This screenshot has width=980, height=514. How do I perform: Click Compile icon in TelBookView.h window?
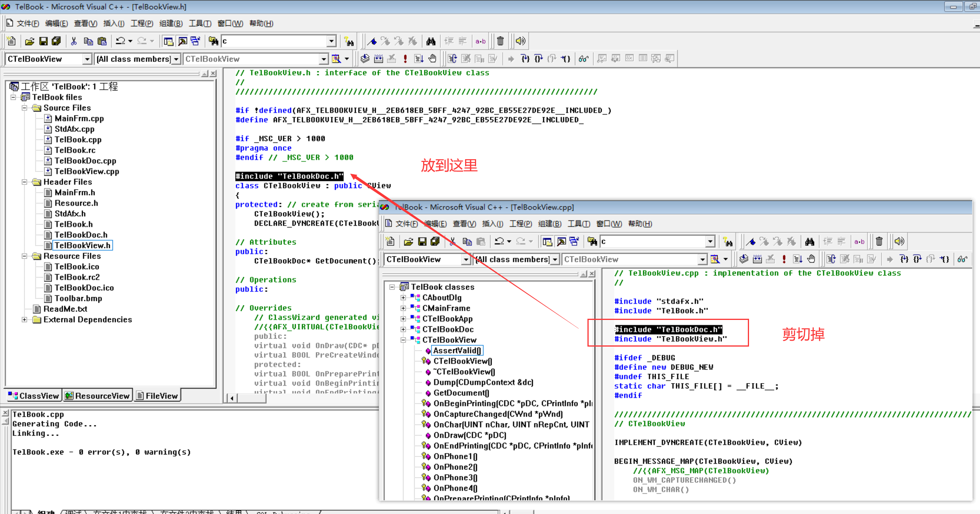click(x=365, y=58)
